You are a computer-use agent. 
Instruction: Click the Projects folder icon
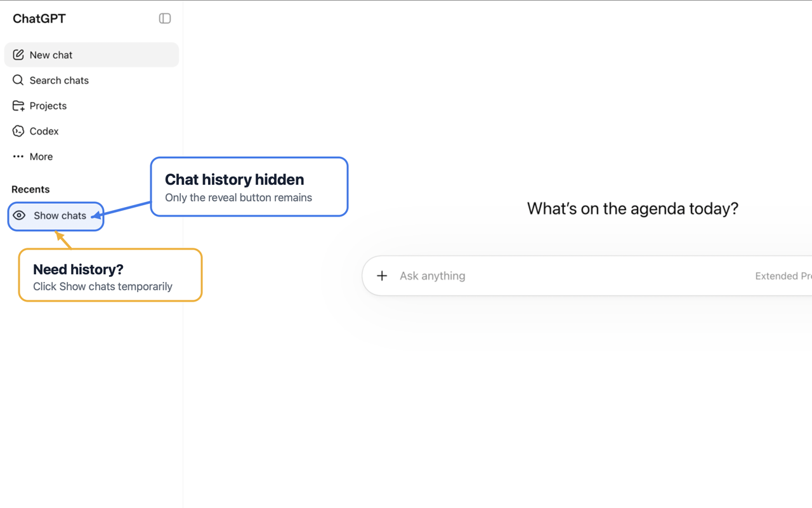pyautogui.click(x=18, y=105)
